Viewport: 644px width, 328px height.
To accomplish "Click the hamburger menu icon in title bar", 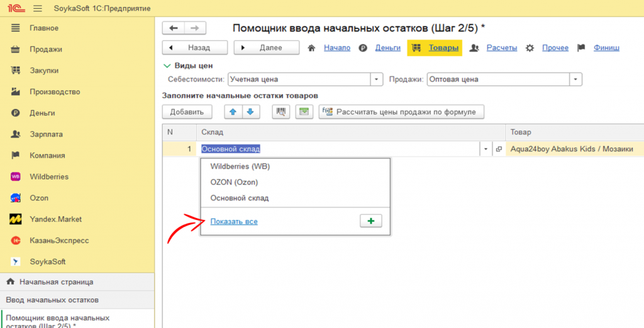I will point(37,8).
